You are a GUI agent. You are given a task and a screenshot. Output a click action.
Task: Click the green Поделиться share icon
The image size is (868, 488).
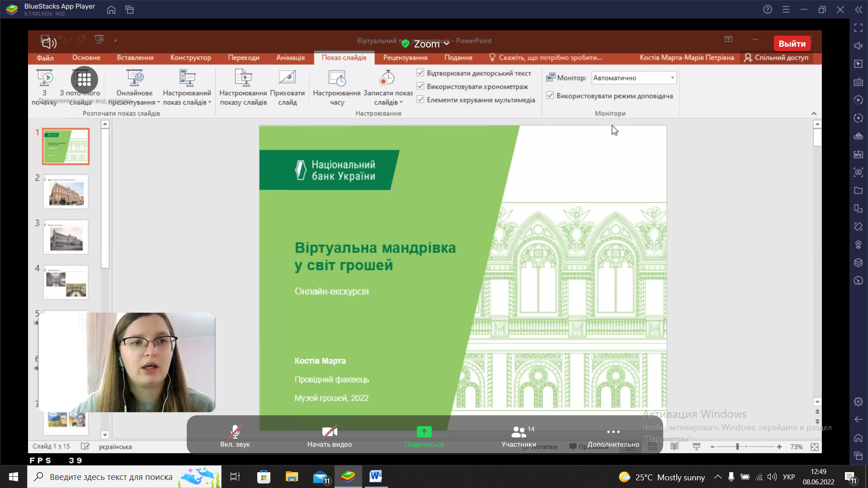tap(424, 432)
